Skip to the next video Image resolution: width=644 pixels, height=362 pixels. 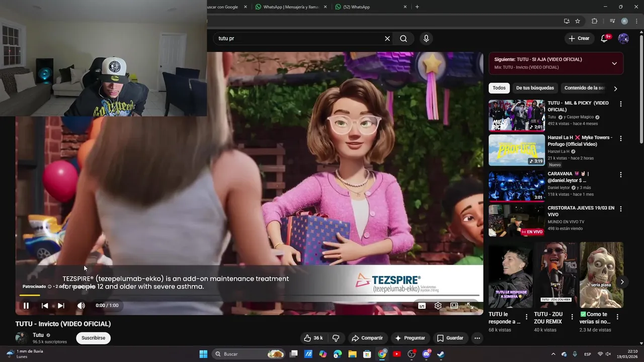(x=61, y=306)
